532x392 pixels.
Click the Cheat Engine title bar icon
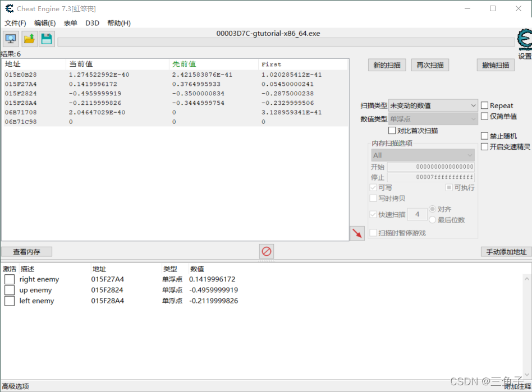tap(9, 8)
